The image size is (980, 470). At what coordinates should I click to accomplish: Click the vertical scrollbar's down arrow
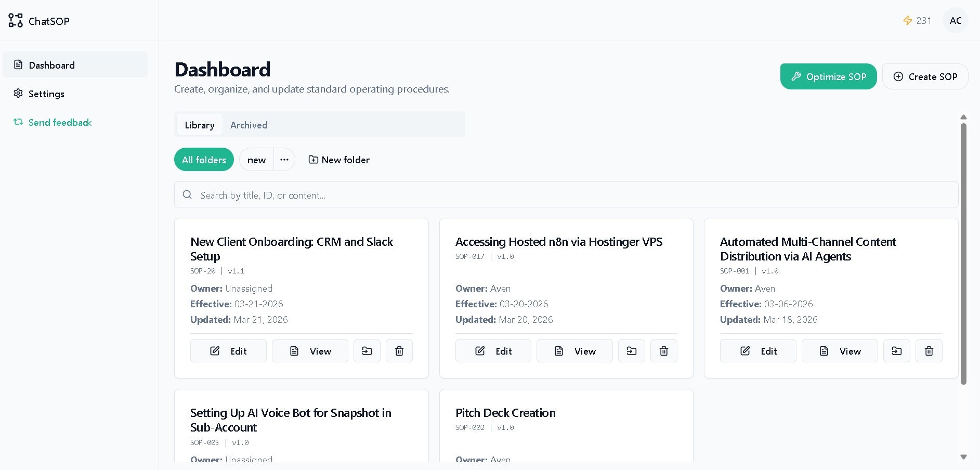963,457
